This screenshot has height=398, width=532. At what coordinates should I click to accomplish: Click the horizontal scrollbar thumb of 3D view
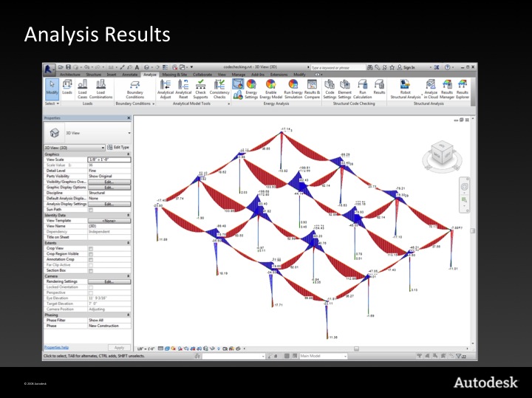(x=356, y=349)
